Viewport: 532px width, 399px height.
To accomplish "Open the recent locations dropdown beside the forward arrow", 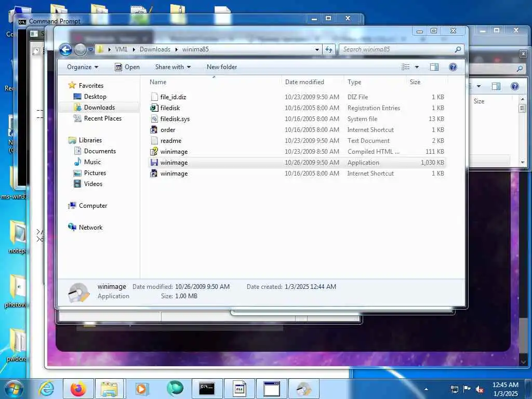I will click(90, 50).
